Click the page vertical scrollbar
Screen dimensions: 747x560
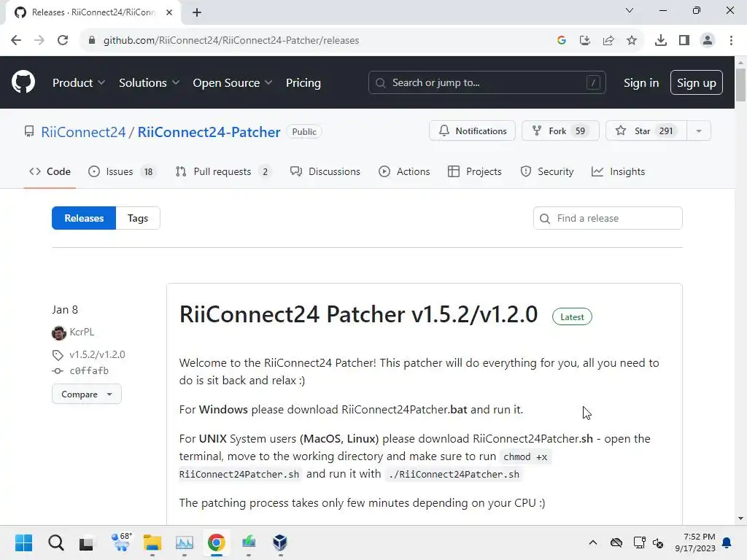click(740, 85)
